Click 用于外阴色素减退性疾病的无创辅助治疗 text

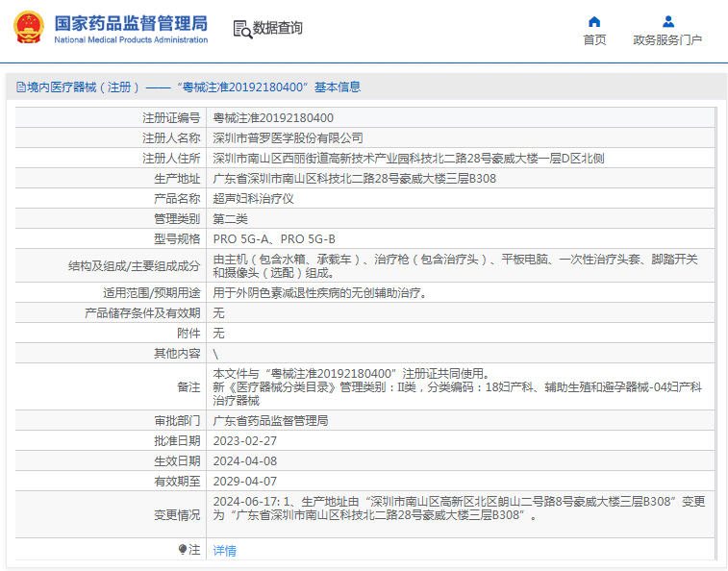click(320, 293)
